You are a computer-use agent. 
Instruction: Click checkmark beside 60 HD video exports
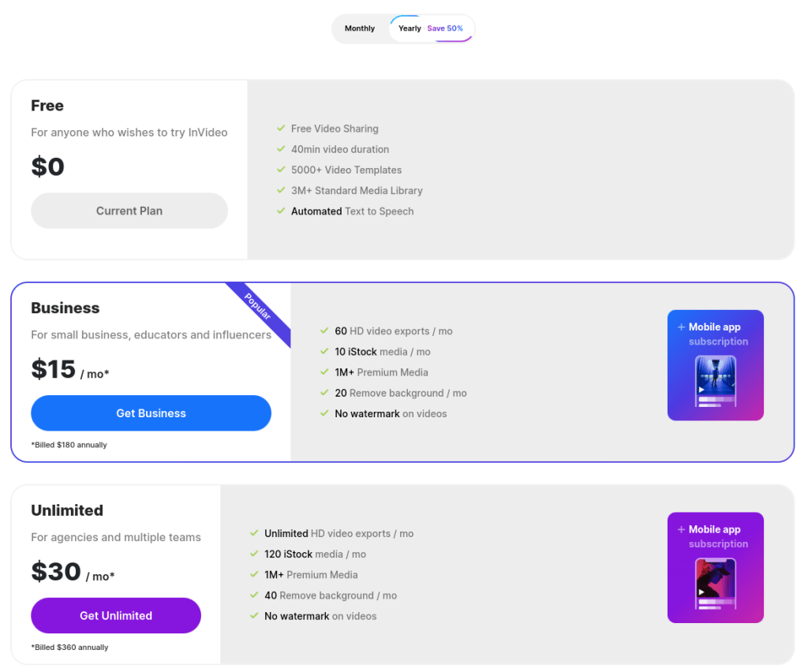click(324, 330)
